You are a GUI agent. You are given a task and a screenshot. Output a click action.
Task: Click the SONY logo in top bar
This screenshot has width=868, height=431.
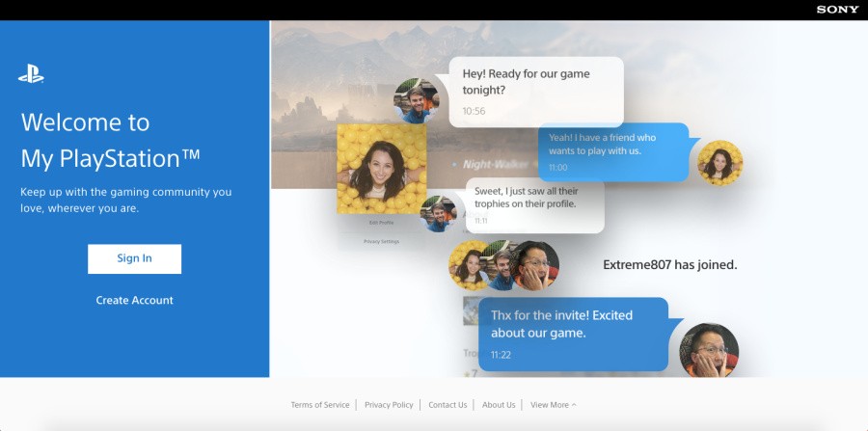click(837, 10)
